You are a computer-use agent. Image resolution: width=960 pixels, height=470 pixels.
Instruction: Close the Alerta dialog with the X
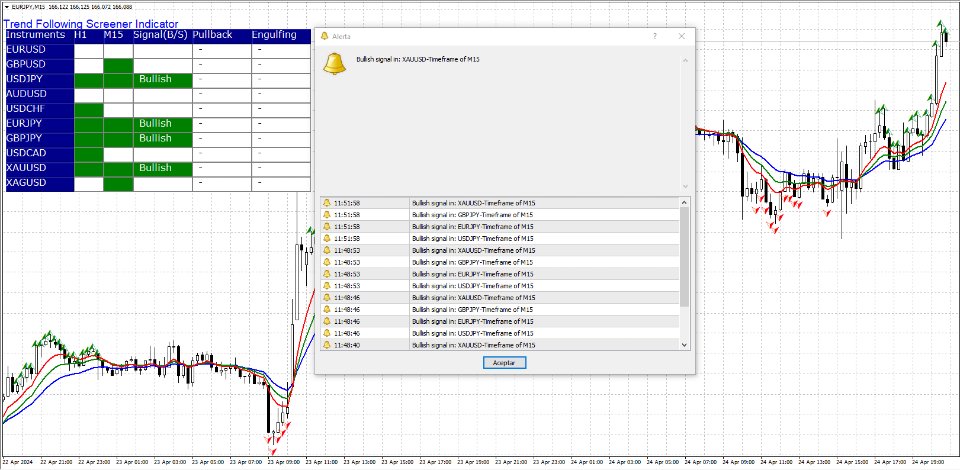681,36
